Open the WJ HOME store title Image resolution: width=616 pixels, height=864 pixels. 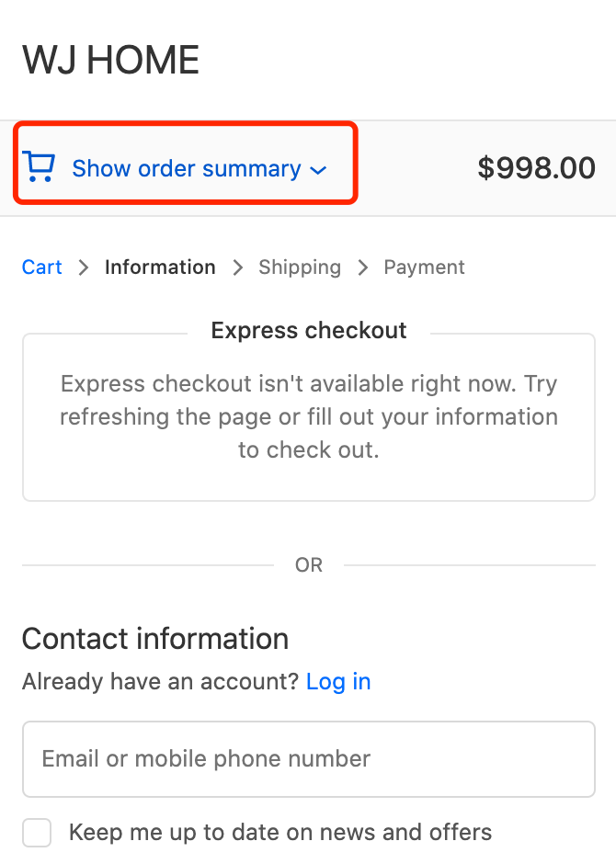tap(110, 61)
